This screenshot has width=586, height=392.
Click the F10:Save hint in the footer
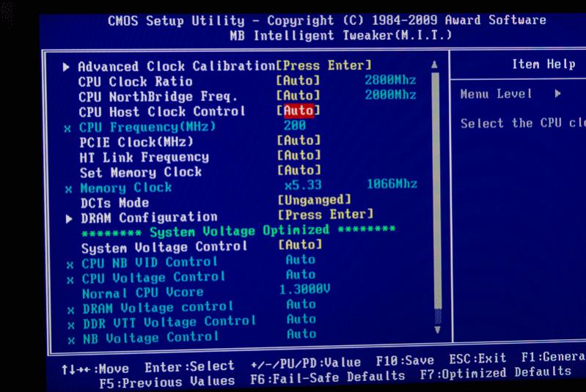[x=405, y=360]
